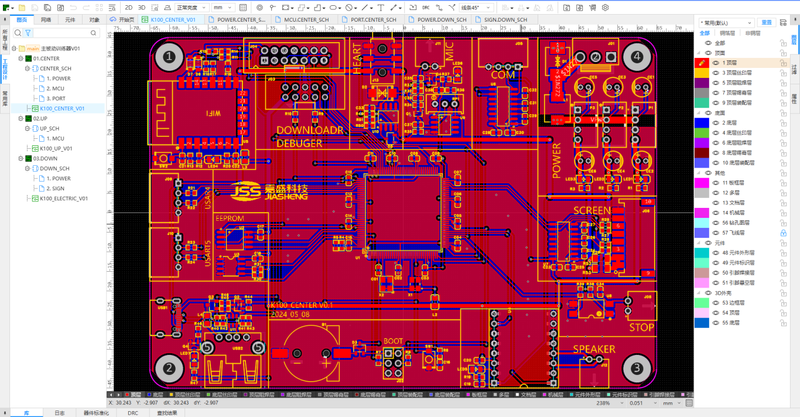800x417 pixels.
Task: Toggle the lock on 1 顶层 row
Action: tap(783, 63)
